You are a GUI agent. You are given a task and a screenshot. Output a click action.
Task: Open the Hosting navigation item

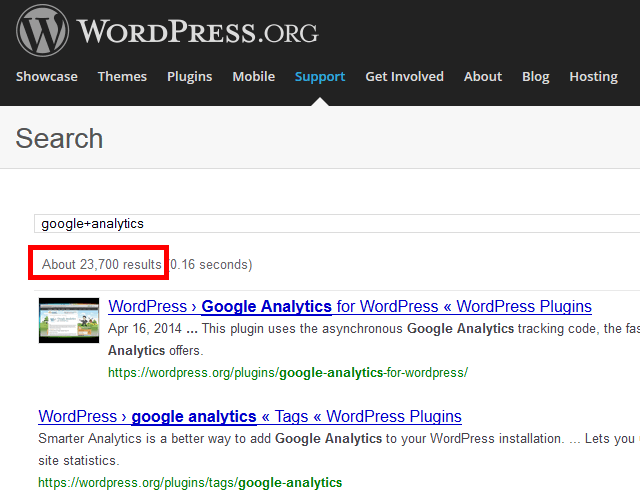point(593,77)
